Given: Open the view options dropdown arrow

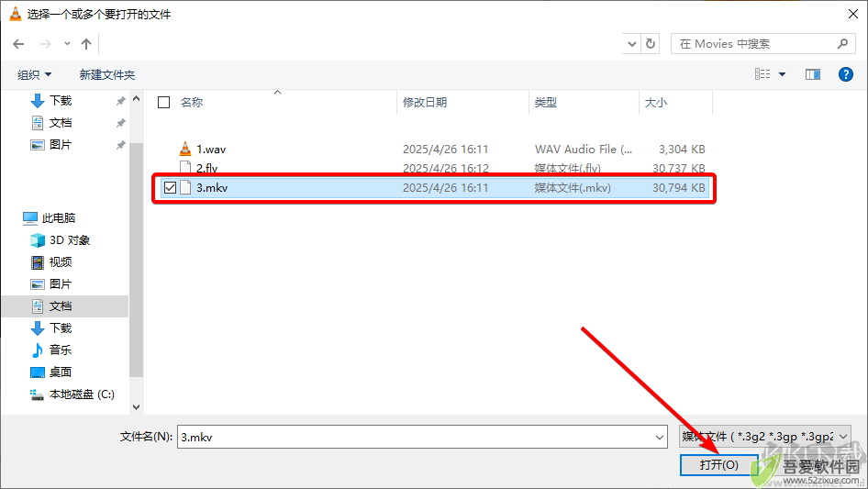Looking at the screenshot, I should pyautogui.click(x=782, y=74).
